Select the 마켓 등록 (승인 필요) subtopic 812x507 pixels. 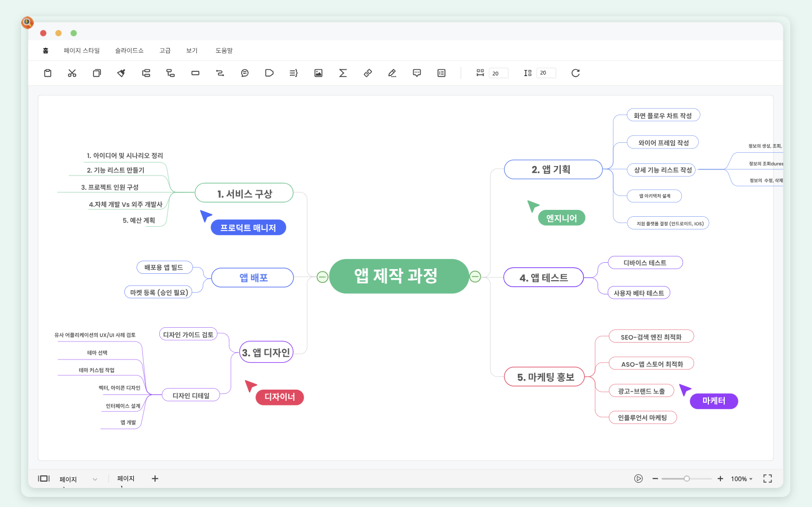pos(159,292)
